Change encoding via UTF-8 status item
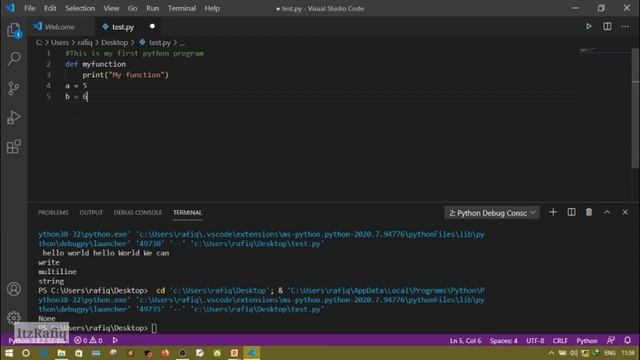640x360 pixels. pos(535,340)
